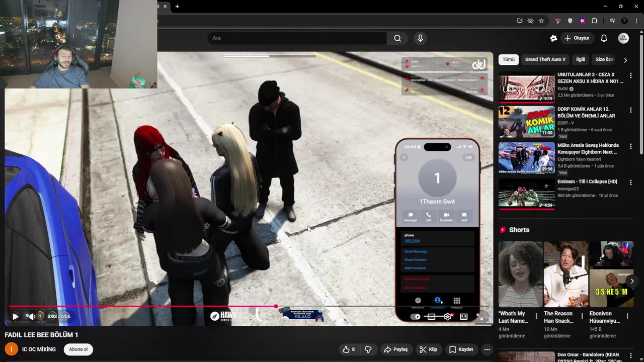Open the browser three-dot menu
Image resolution: width=644 pixels, height=362 pixels.
pyautogui.click(x=636, y=21)
